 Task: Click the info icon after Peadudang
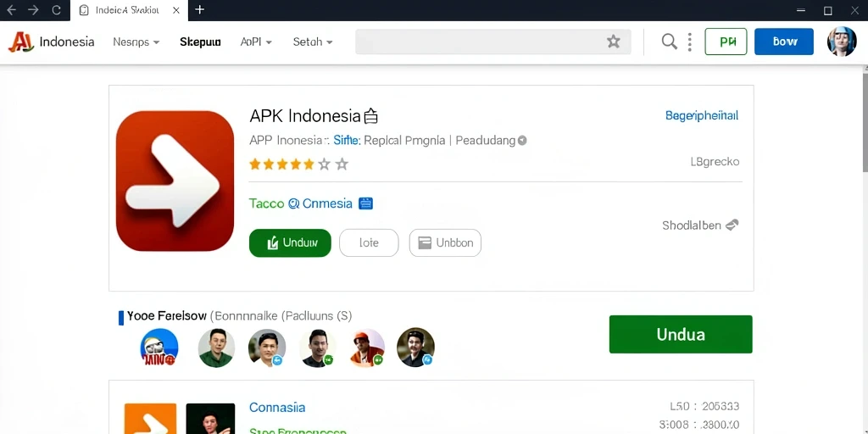tap(522, 141)
